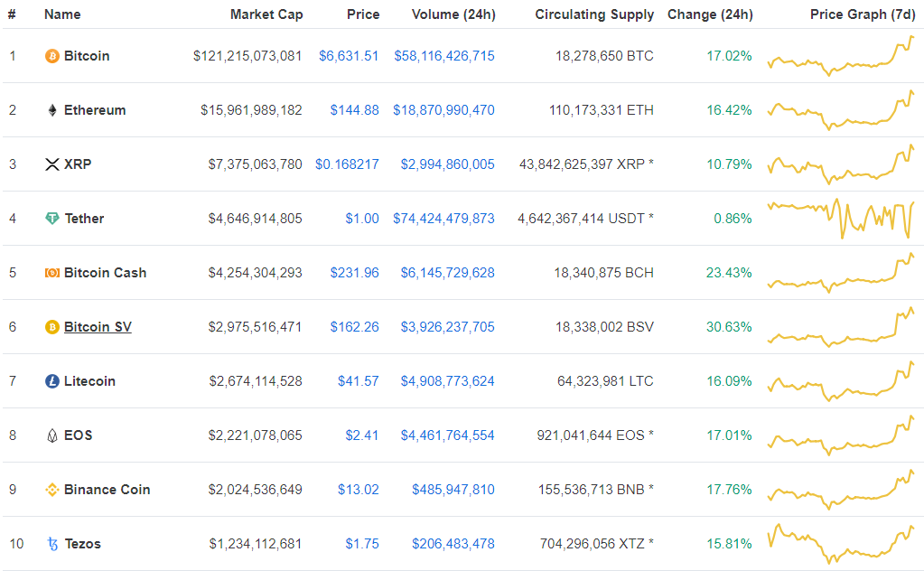This screenshot has height=571, width=924.
Task: Sort by Change (24h) column header
Action: coord(710,14)
